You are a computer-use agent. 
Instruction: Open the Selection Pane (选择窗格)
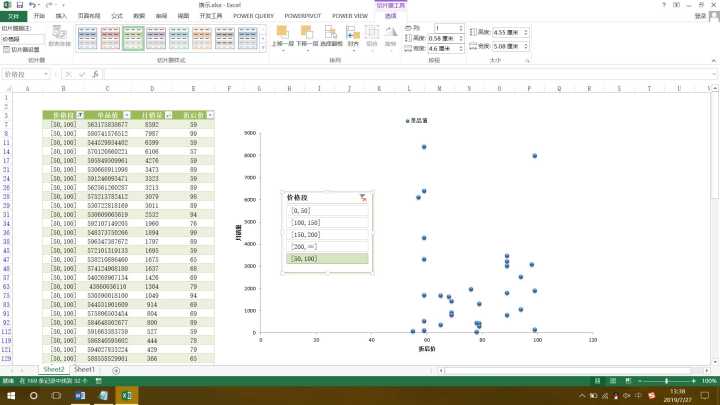(331, 35)
